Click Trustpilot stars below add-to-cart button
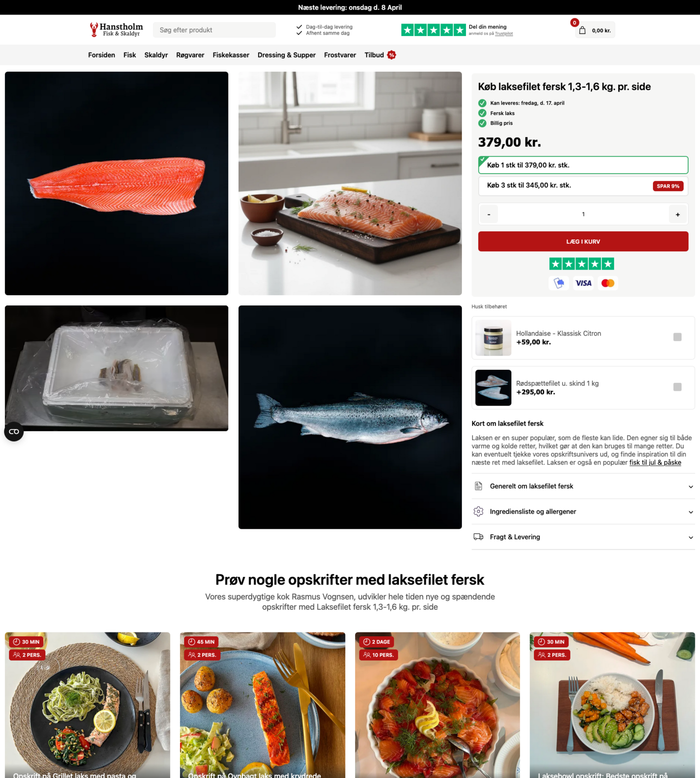This screenshot has width=700, height=778. click(x=581, y=264)
